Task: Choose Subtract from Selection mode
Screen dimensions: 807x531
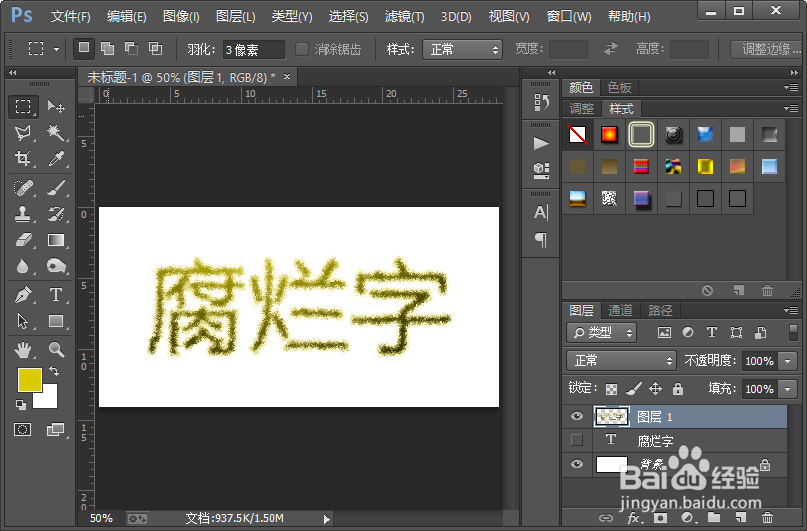Action: (x=131, y=48)
